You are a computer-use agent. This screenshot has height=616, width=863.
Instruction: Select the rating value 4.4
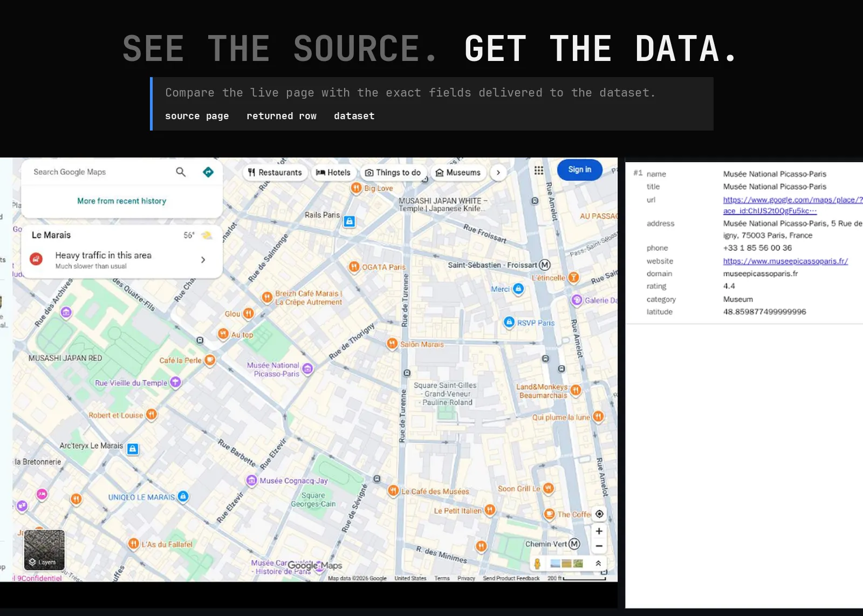[729, 286]
